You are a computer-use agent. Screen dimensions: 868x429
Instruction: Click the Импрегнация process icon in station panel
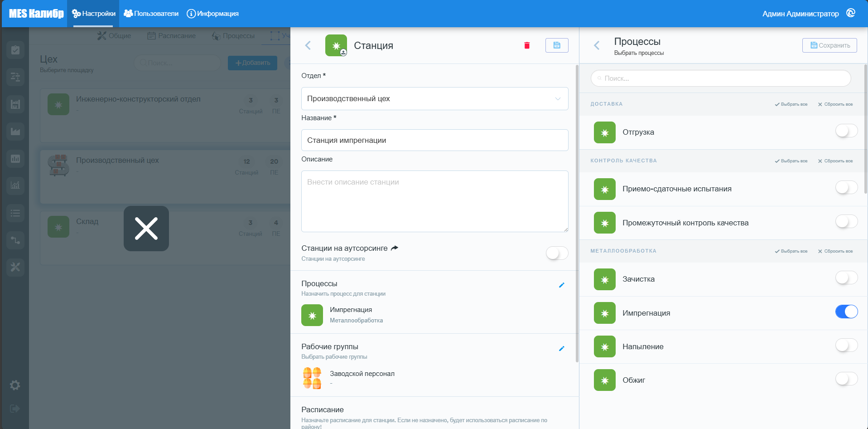click(x=312, y=315)
